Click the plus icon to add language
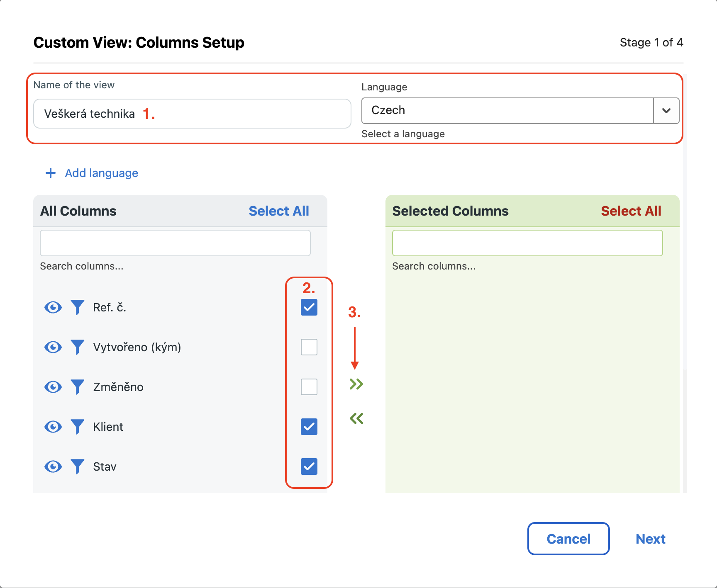 click(x=51, y=173)
